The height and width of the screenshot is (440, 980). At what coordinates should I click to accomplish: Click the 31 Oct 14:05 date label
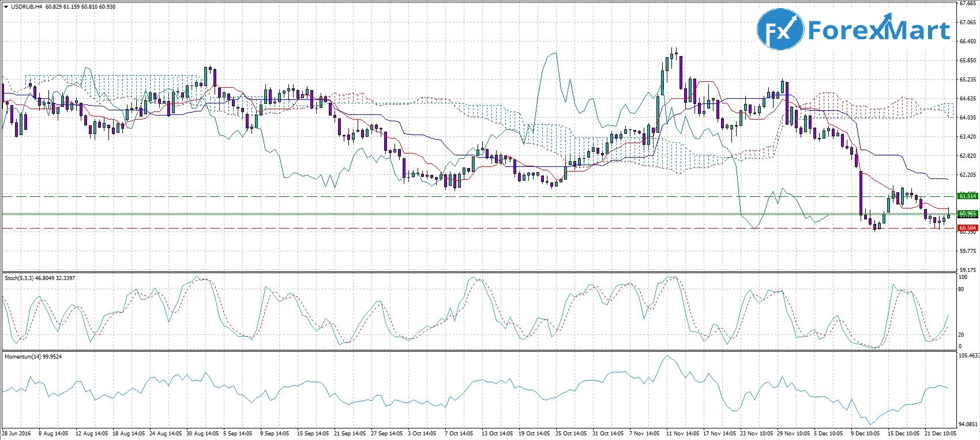(609, 433)
